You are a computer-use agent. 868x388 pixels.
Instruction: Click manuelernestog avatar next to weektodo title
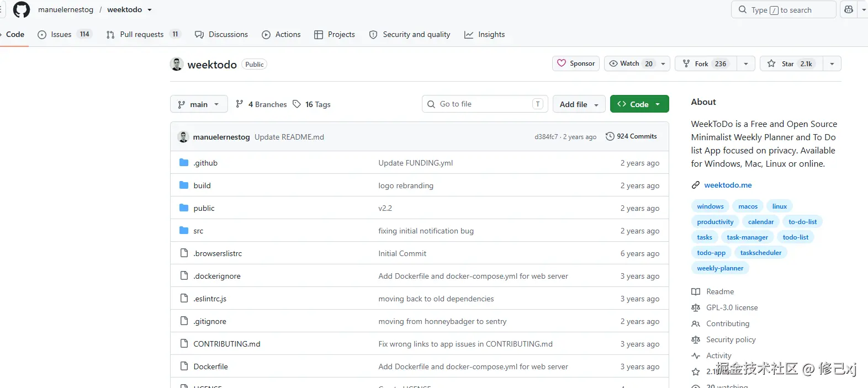pyautogui.click(x=177, y=64)
